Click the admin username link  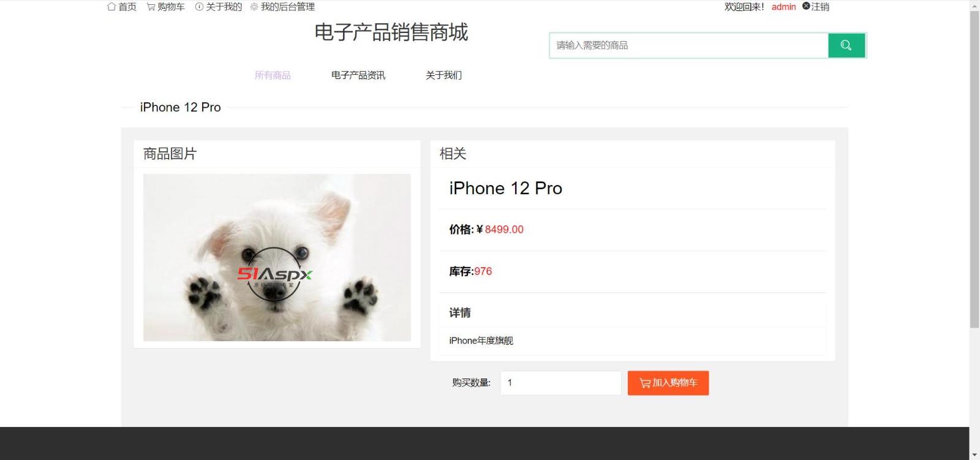click(783, 7)
